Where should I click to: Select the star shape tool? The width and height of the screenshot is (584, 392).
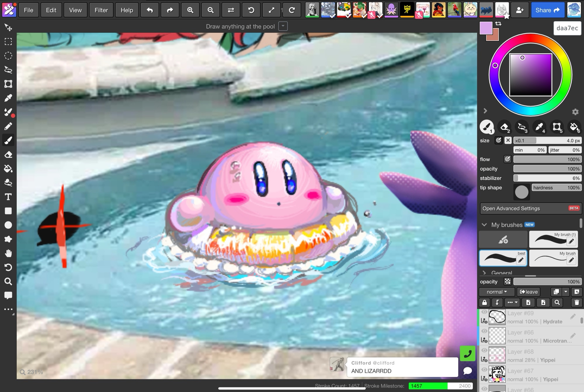8,239
